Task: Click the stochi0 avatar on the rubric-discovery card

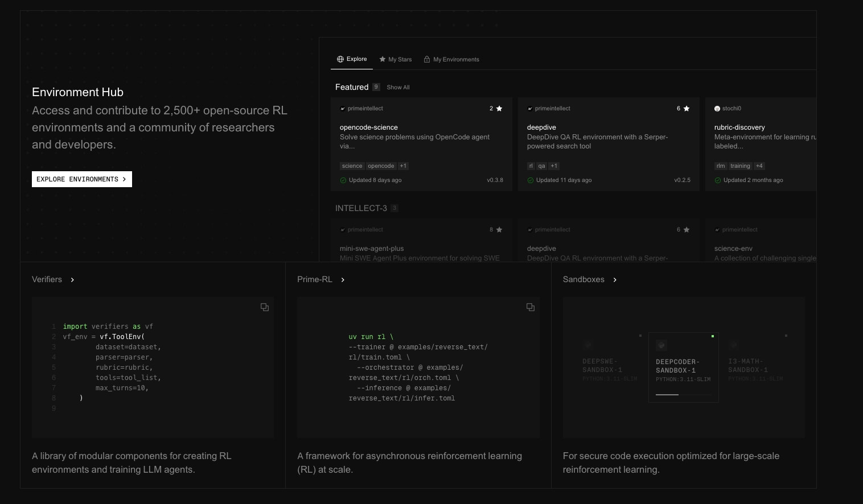Action: click(717, 109)
